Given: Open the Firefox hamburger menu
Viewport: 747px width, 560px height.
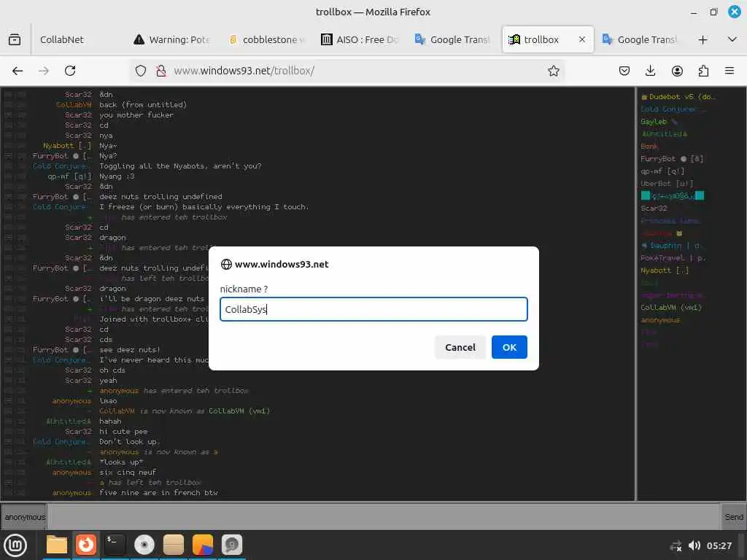Looking at the screenshot, I should click(729, 71).
